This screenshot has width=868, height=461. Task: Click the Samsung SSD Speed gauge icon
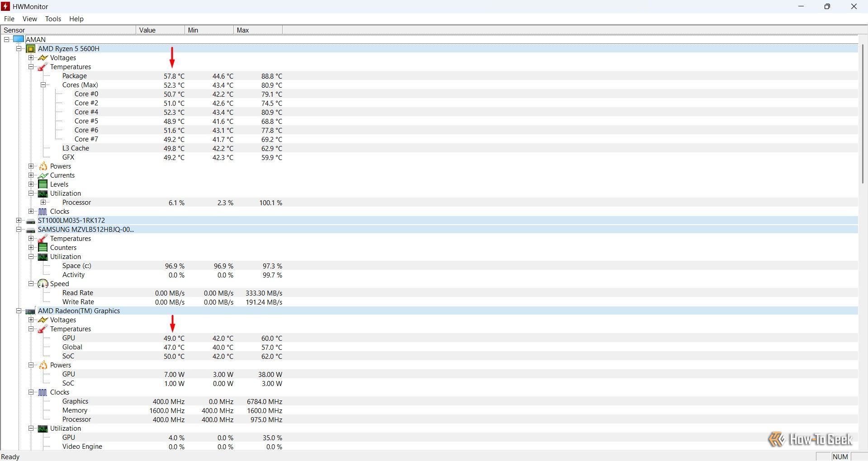(x=43, y=284)
